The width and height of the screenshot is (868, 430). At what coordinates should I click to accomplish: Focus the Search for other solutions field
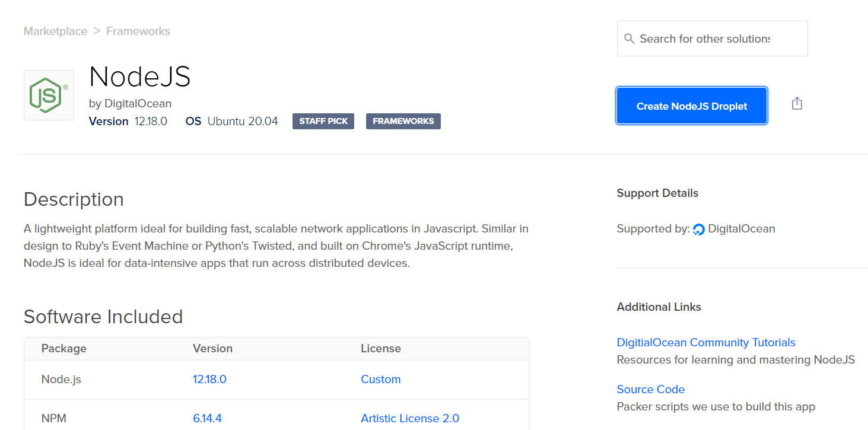click(712, 39)
